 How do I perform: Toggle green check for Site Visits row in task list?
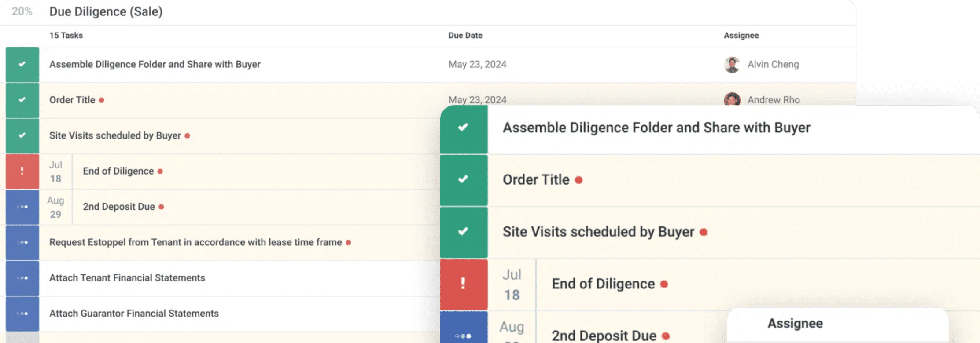click(x=22, y=136)
